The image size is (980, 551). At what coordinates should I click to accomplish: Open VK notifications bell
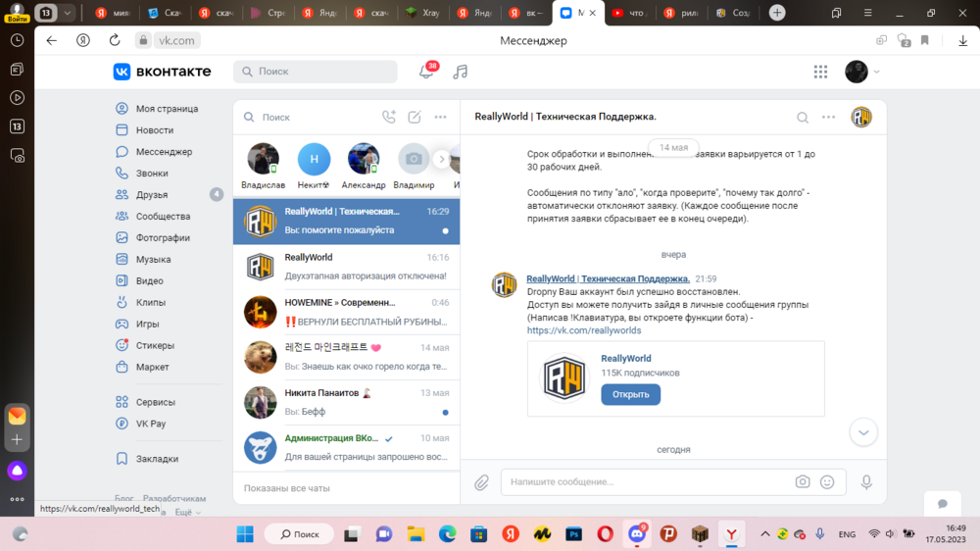[426, 72]
